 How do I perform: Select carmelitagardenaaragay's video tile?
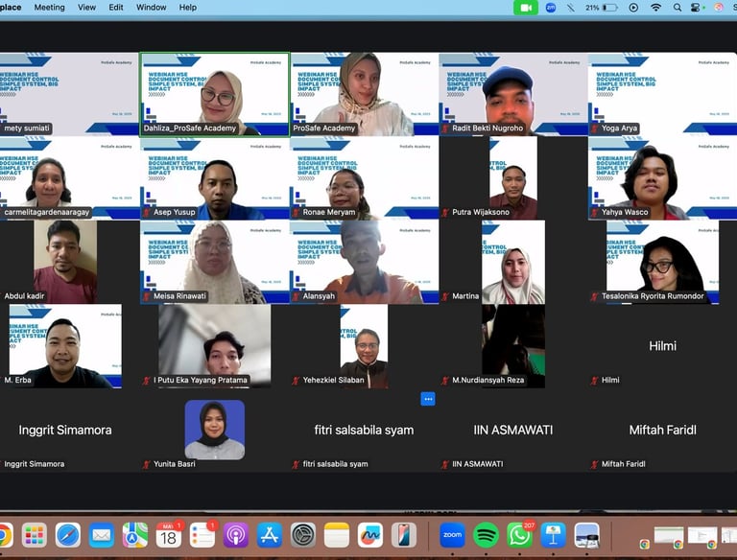[69, 178]
